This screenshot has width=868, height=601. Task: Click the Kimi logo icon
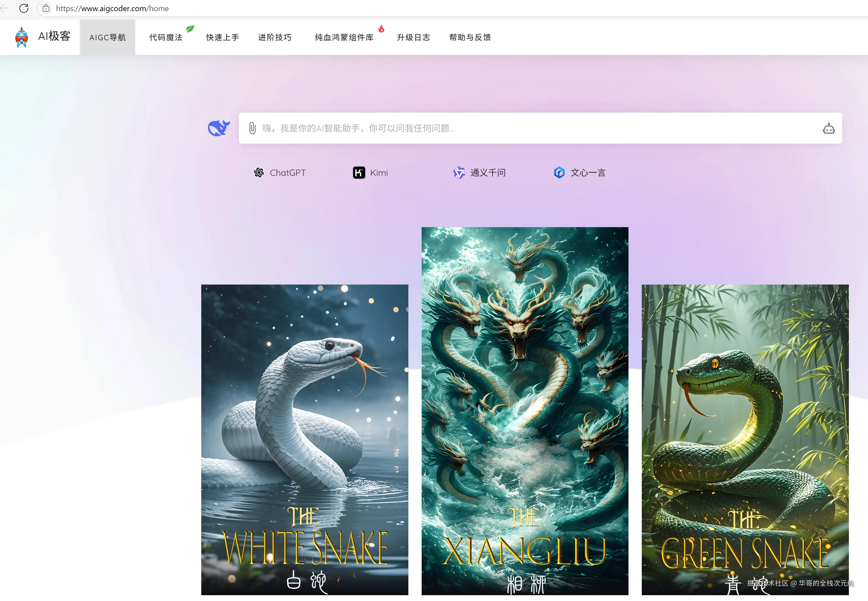[359, 173]
